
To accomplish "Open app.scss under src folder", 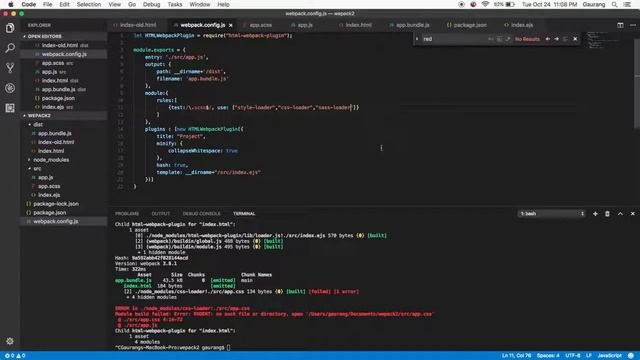I will [49, 186].
